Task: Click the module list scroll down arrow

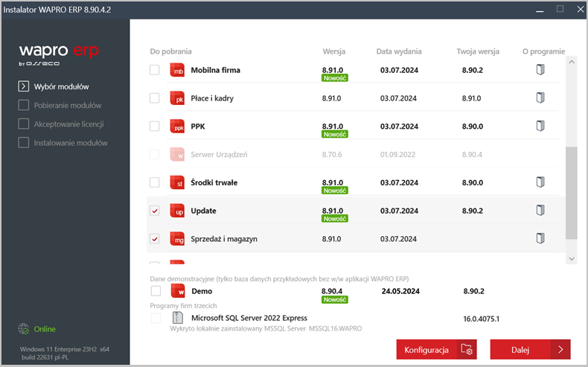Action: pos(572,258)
